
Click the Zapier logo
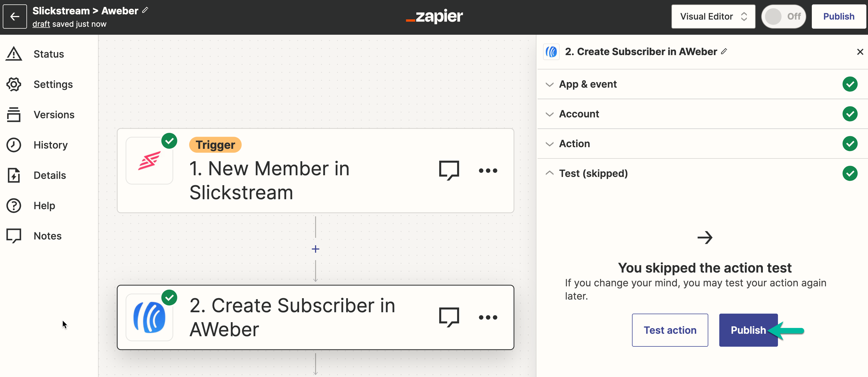pyautogui.click(x=434, y=16)
